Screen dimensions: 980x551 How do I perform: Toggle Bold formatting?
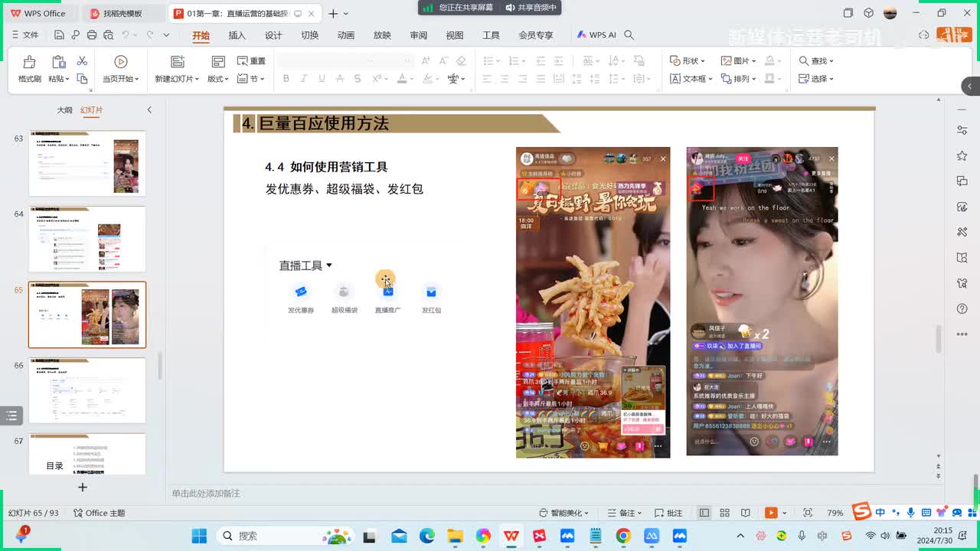pos(286,79)
